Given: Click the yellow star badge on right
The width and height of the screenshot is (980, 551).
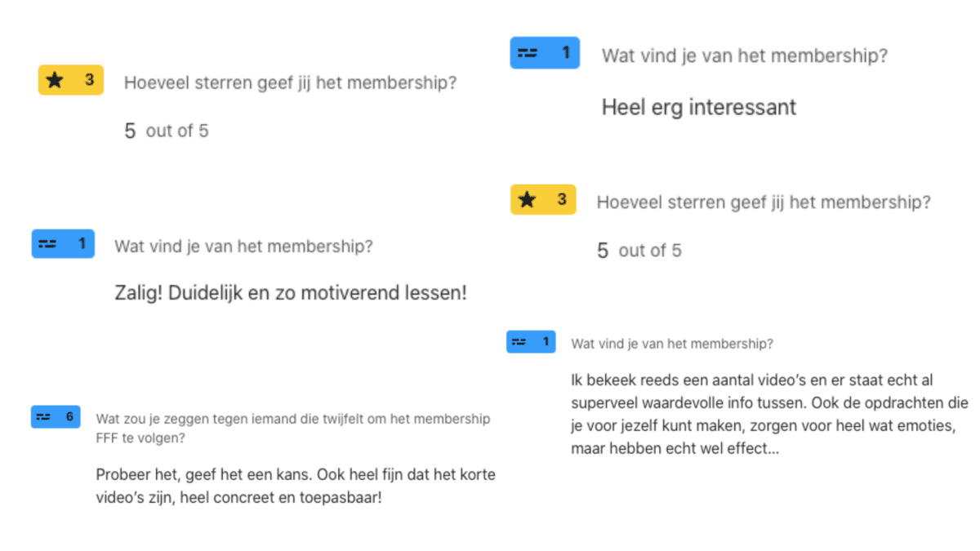Looking at the screenshot, I should [x=543, y=200].
